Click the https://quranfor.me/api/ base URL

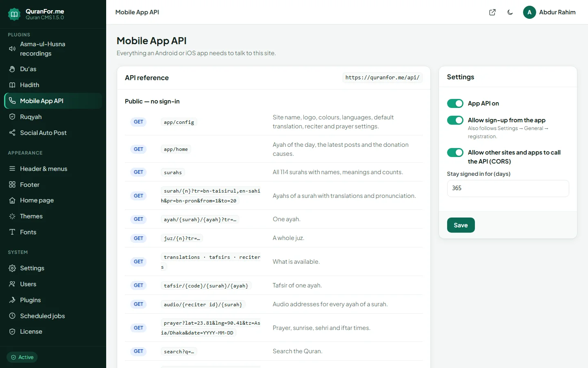[382, 77]
